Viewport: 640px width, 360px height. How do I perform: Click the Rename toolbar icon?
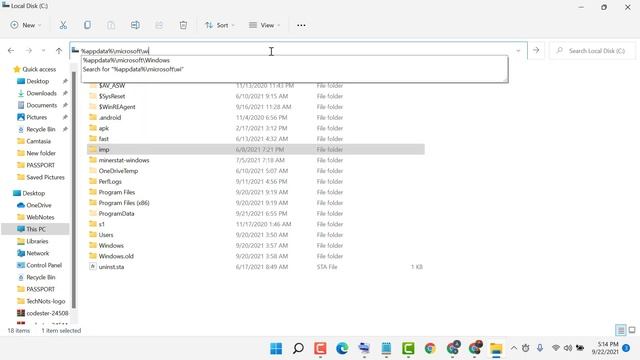click(135, 25)
